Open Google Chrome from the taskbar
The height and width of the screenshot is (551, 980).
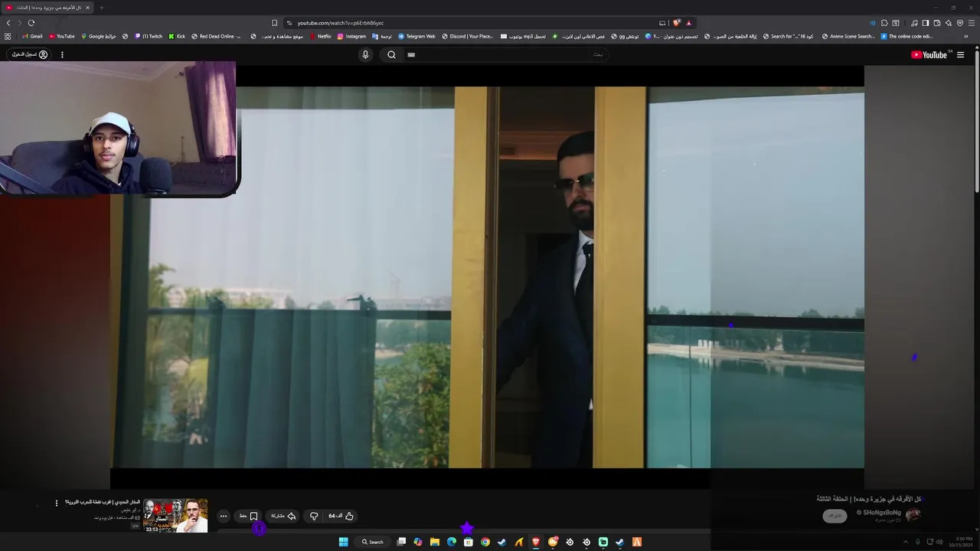pyautogui.click(x=485, y=542)
